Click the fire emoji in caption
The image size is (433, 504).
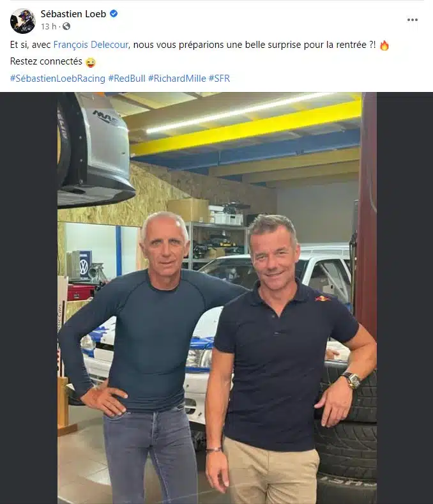click(x=384, y=45)
